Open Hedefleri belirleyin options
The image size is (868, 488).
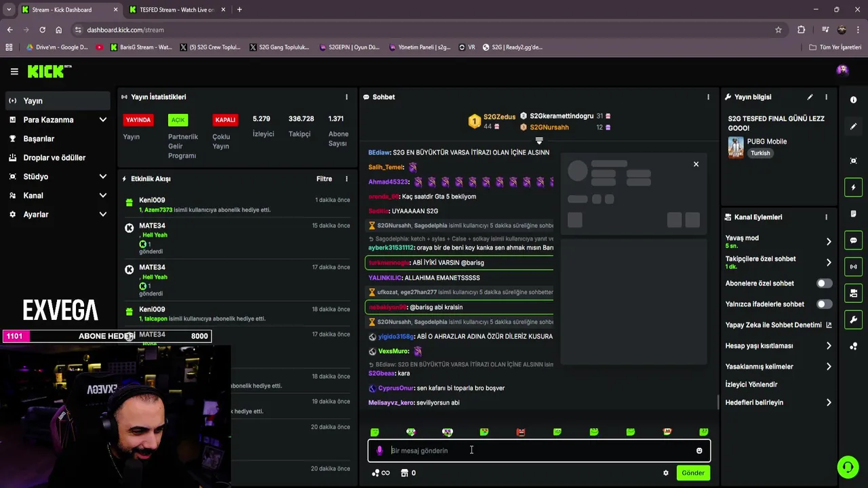click(778, 403)
